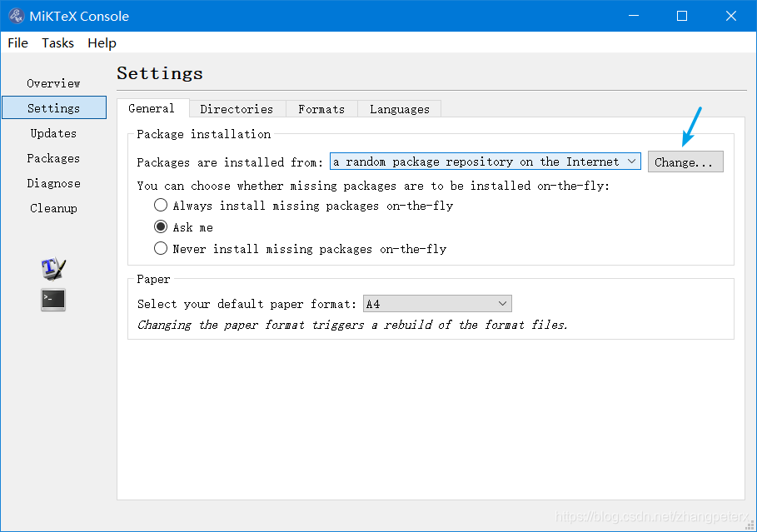Click the MiKTeX Console title bar icon

[x=17, y=16]
